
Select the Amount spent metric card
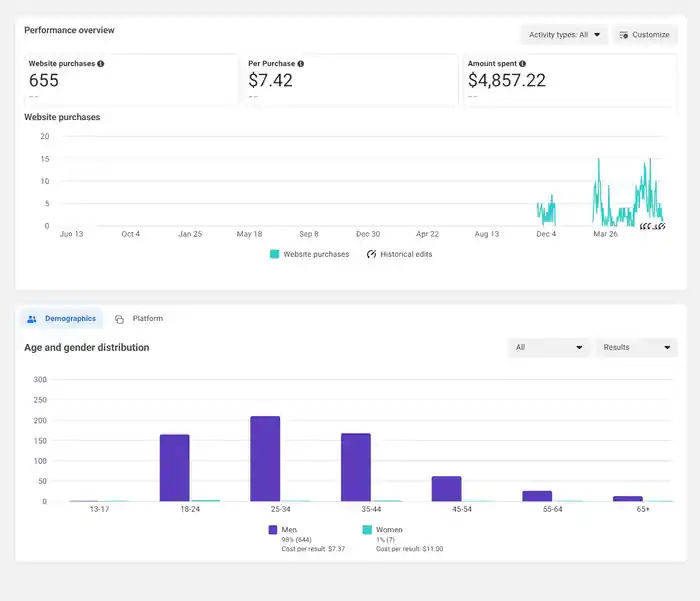pos(571,80)
